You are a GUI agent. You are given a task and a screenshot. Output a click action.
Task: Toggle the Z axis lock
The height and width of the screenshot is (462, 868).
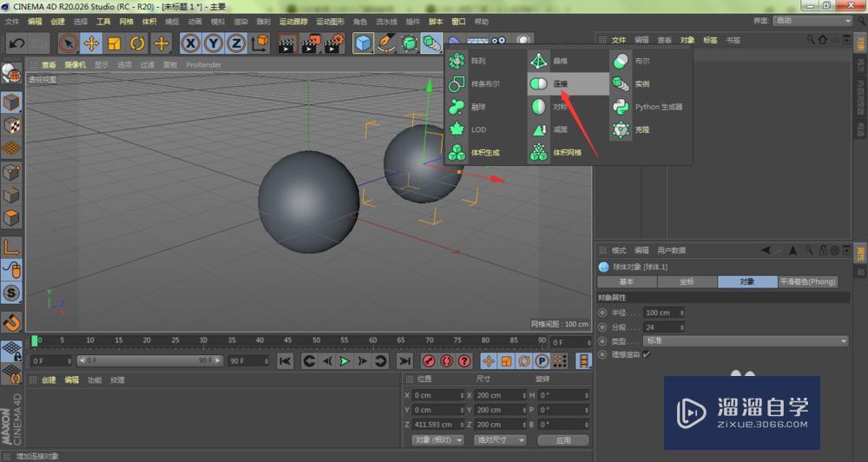(x=236, y=43)
